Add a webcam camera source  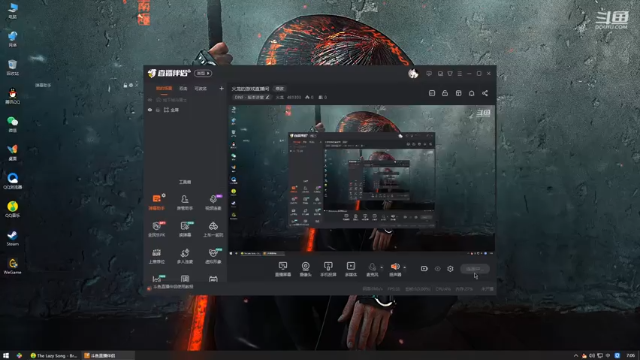pos(305,269)
